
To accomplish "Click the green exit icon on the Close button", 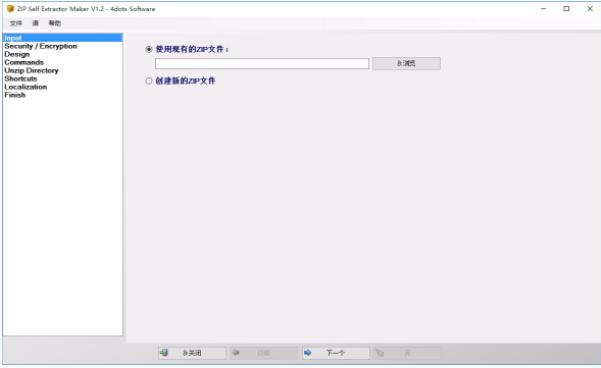I will pos(164,352).
